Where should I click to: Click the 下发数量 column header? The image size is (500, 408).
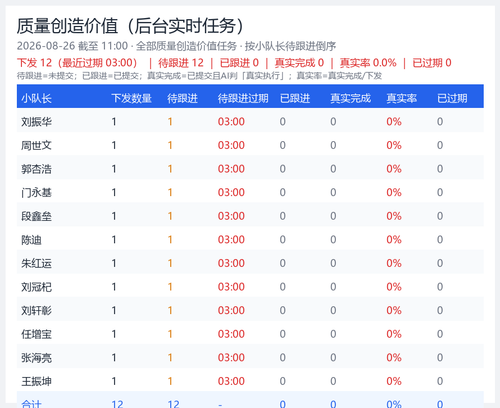point(131,98)
